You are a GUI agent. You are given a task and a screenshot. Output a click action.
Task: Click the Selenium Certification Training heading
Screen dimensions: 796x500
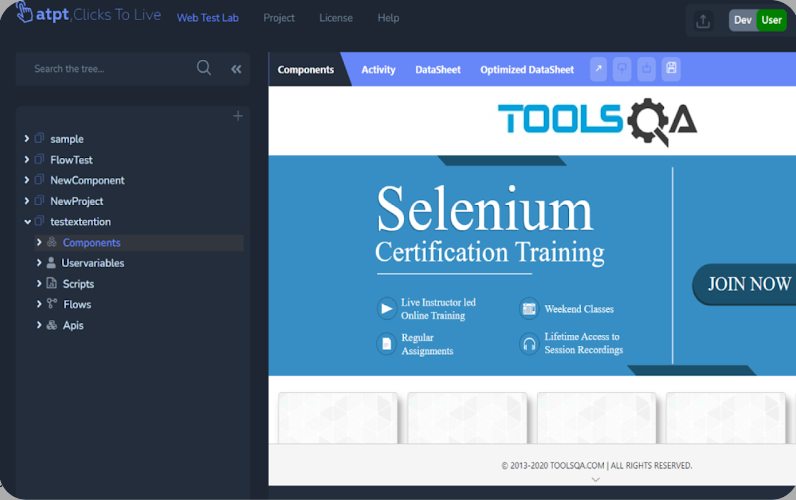[489, 224]
